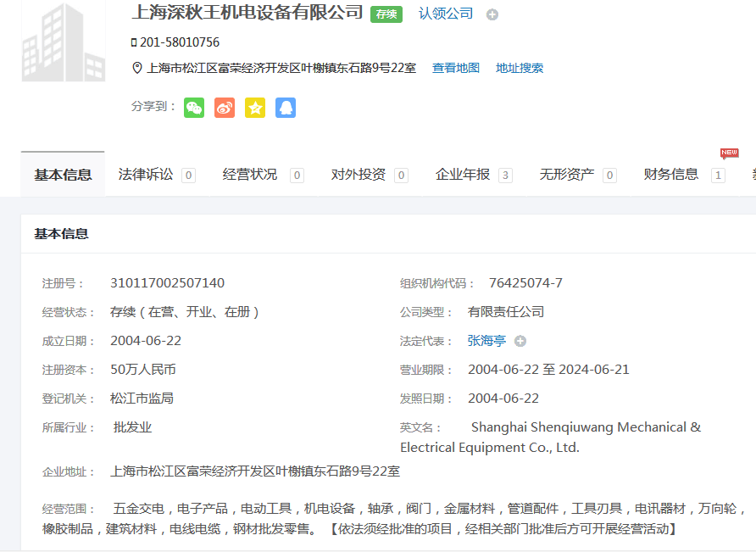This screenshot has height=552, width=756.
Task: Click the plus icon next to 张海亭
Action: point(520,341)
